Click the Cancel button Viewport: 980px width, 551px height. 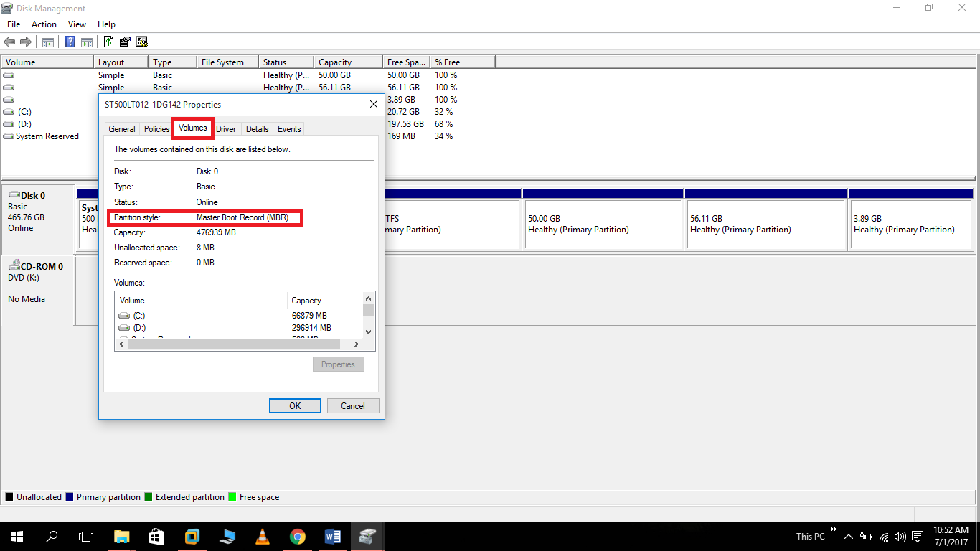[353, 405]
